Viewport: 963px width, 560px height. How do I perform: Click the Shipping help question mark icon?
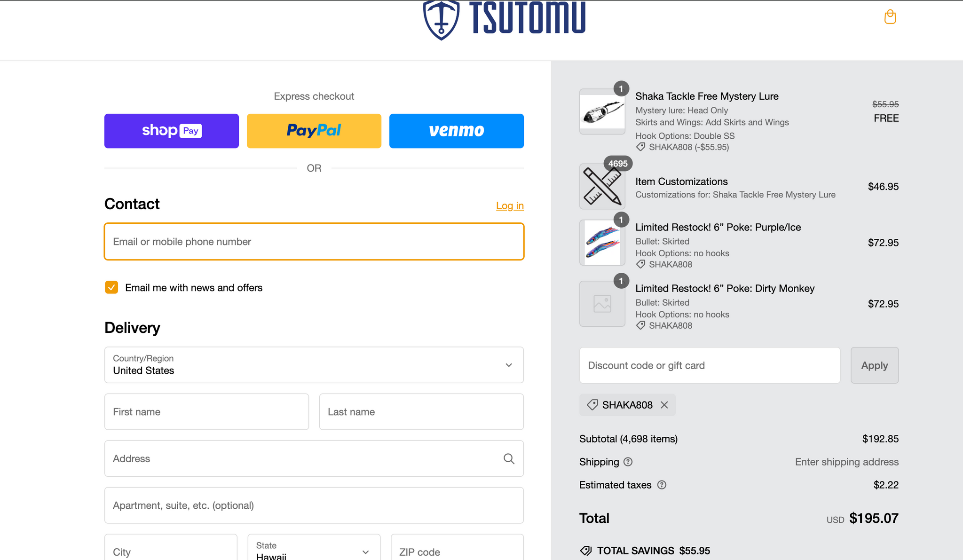coord(628,462)
